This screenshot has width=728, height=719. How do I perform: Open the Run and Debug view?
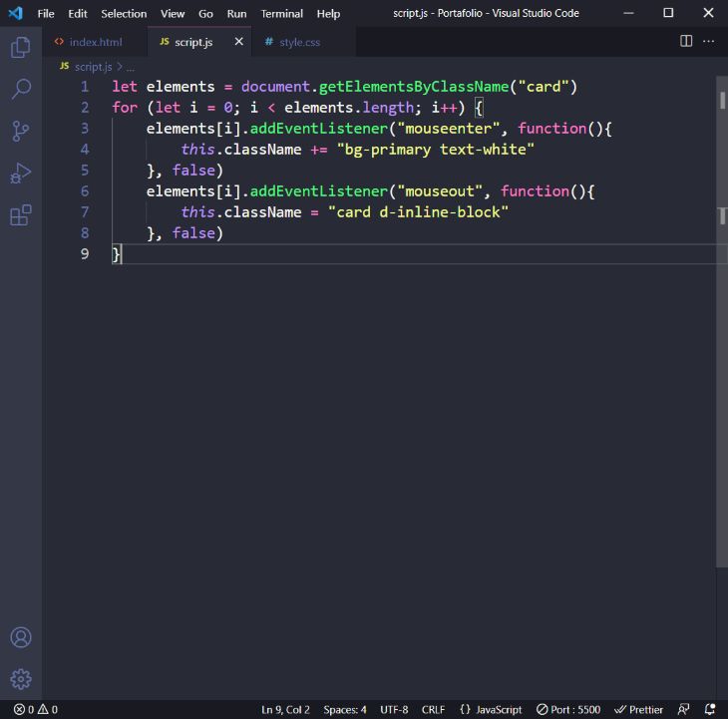(x=20, y=174)
